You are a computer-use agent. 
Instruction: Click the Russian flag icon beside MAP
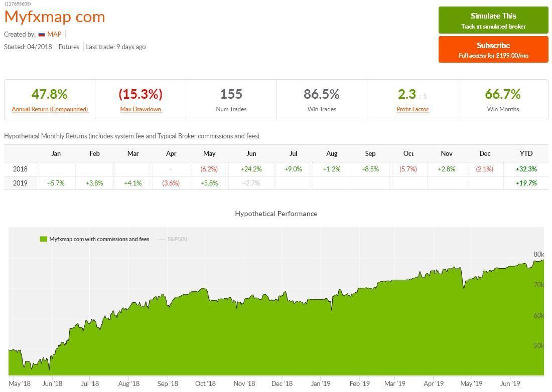42,35
